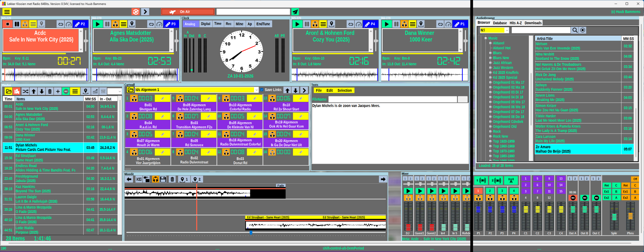The width and height of the screenshot is (644, 252).
Task: Click the green REC icon in Playlist toolbar
Action: click(66, 91)
